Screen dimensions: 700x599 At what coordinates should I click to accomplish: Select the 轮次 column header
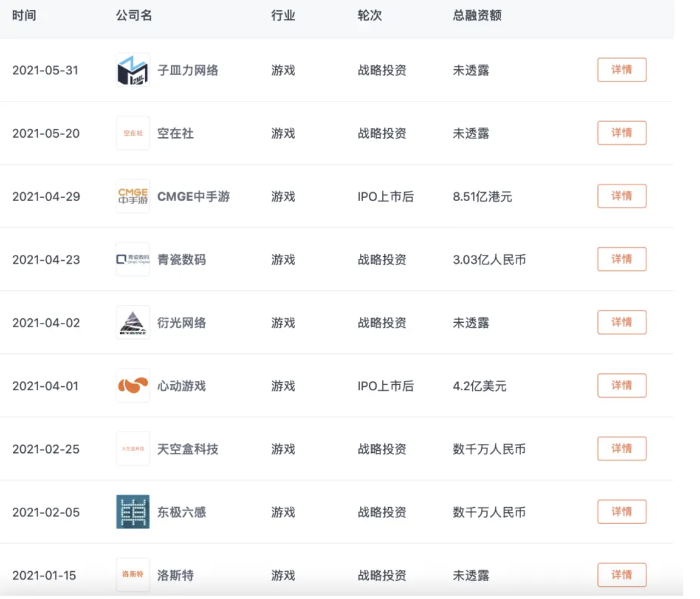(369, 16)
